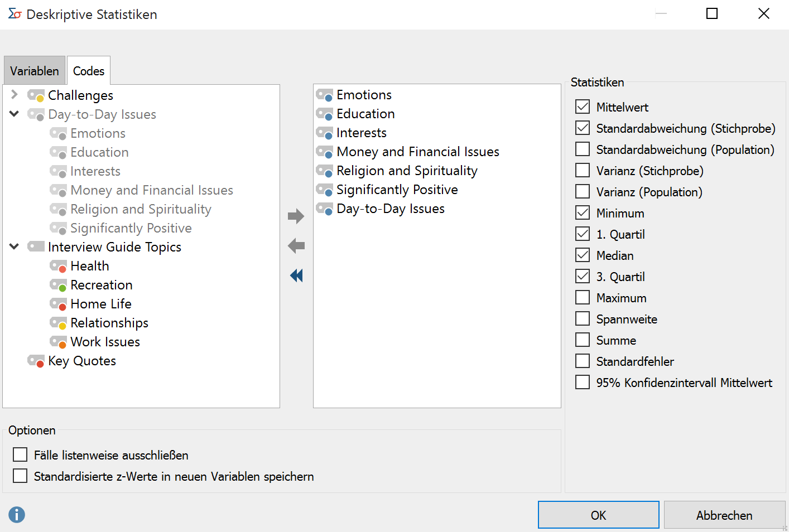Click the Home Life code icon
Image resolution: width=789 pixels, height=532 pixels.
58,304
